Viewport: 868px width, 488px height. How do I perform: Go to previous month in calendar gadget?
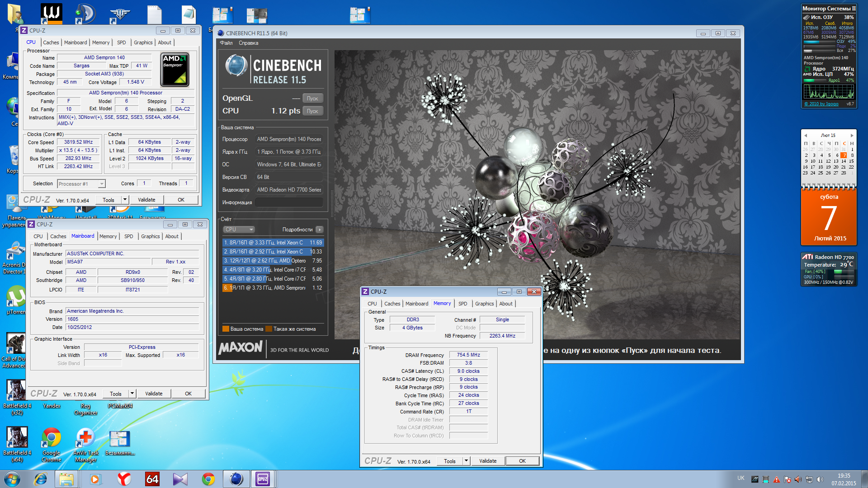(806, 136)
